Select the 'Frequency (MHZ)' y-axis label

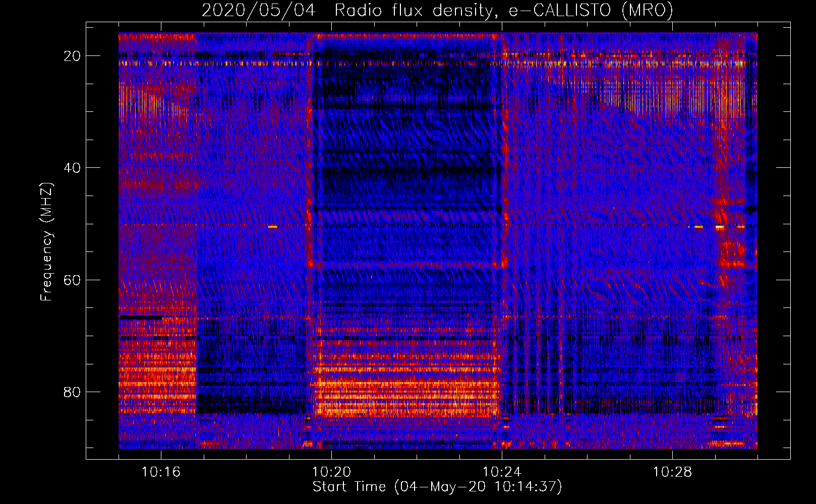[46, 242]
